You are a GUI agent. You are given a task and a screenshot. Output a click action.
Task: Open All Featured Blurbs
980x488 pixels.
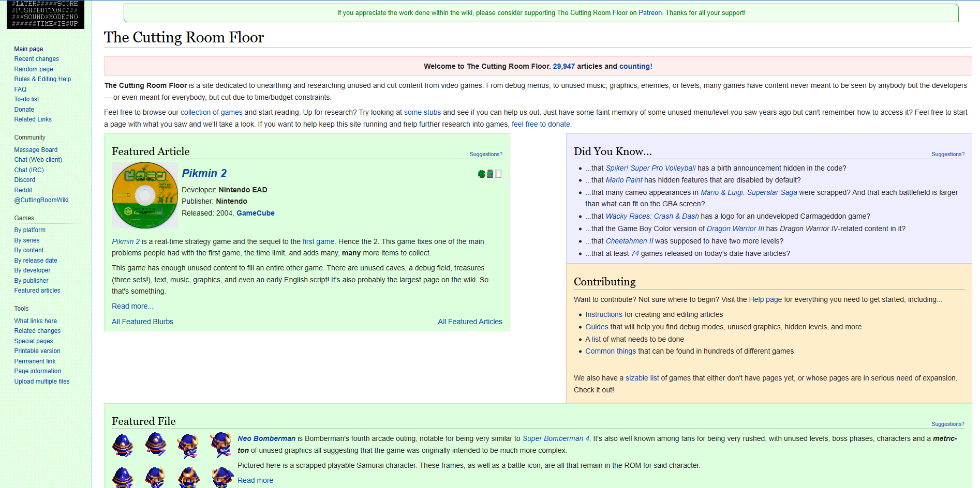[x=142, y=322]
